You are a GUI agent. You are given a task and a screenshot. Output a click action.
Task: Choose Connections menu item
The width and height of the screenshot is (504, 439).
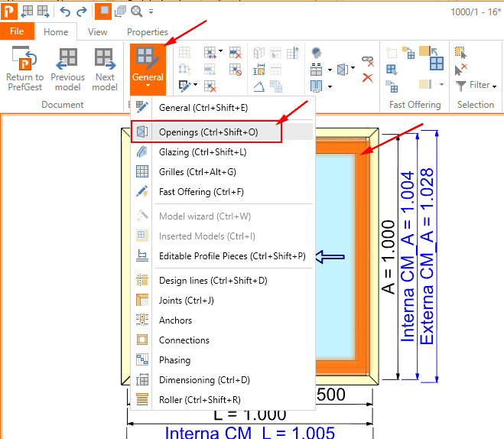(x=223, y=340)
